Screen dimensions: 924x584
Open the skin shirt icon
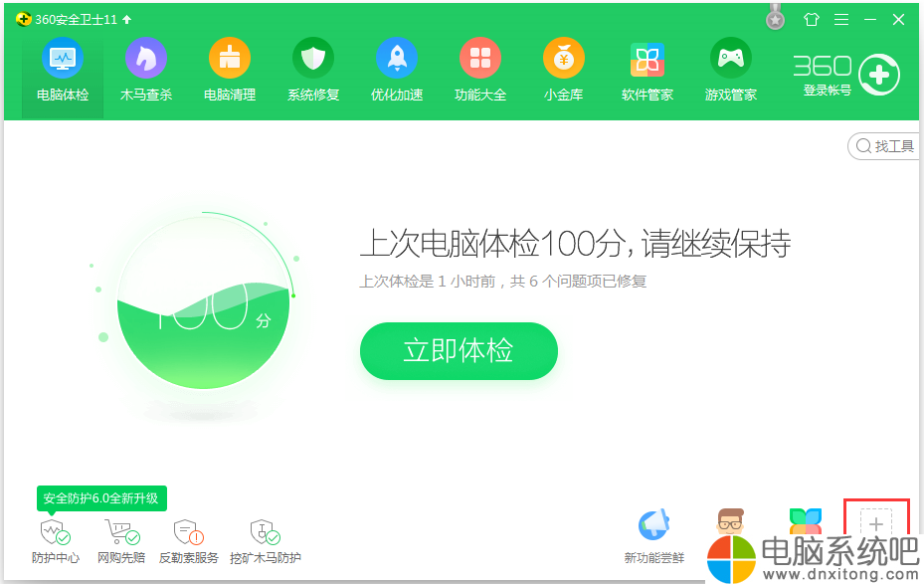pos(812,20)
